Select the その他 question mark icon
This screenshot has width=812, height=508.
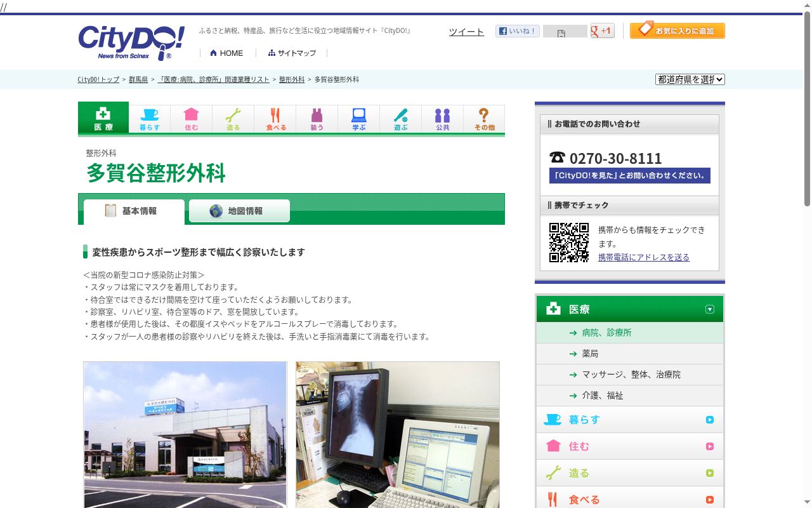point(485,119)
